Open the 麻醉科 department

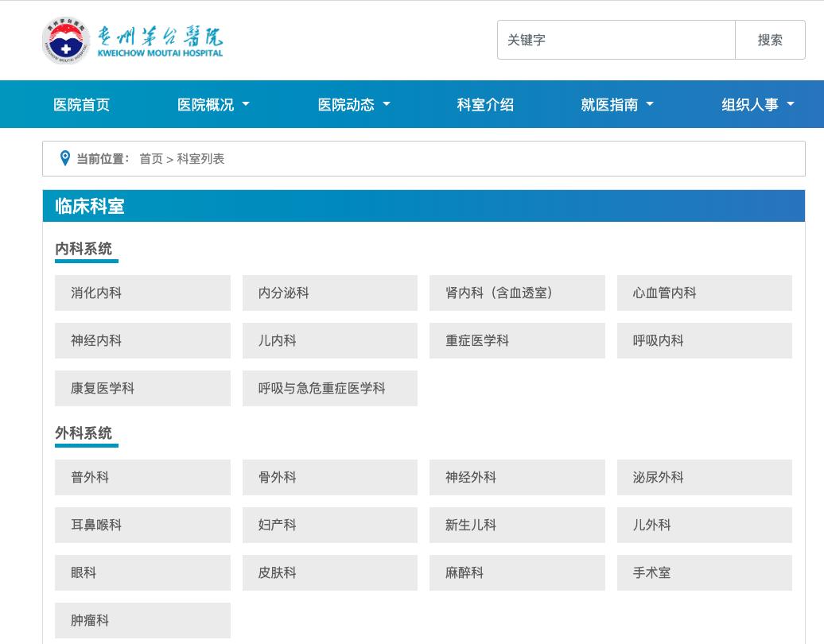517,572
